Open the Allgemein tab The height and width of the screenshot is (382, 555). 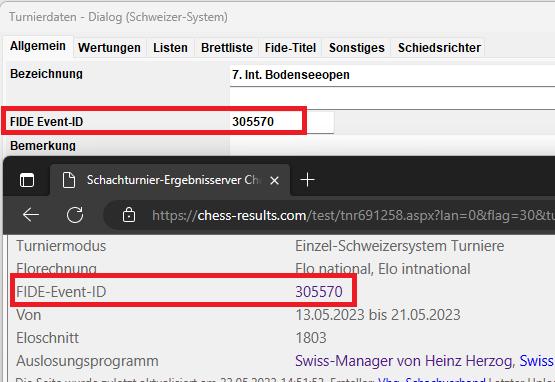pos(38,46)
